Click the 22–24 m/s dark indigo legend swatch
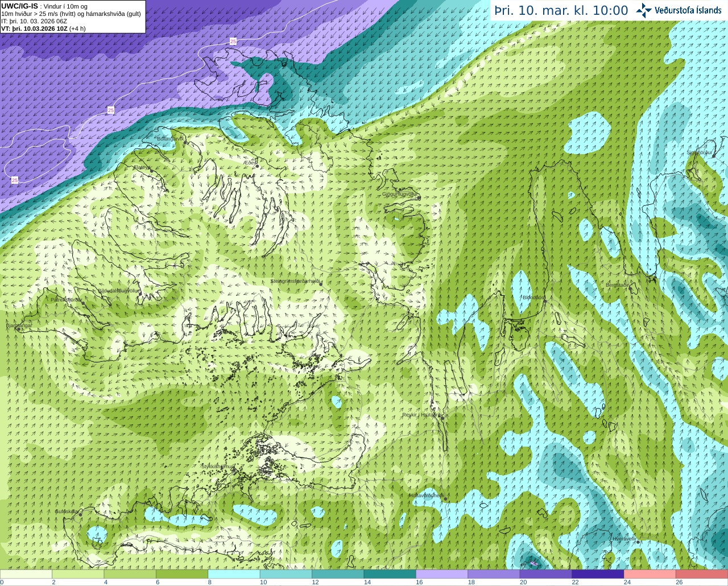 coord(598,574)
